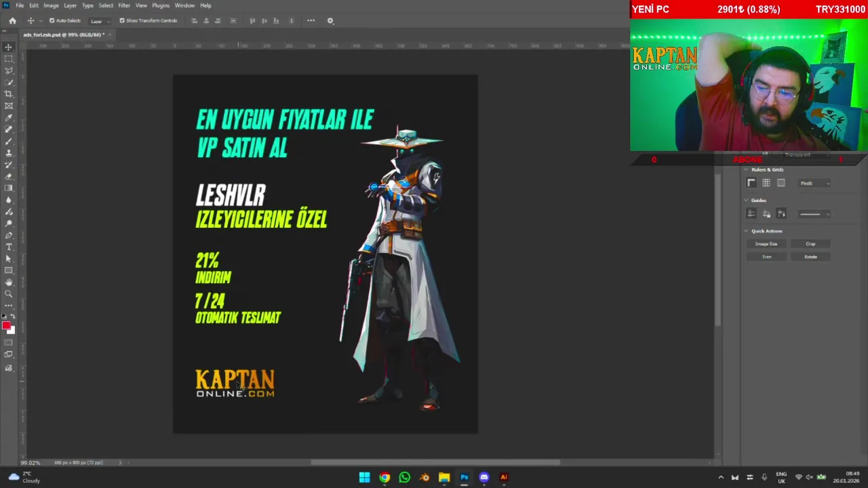This screenshot has width=868, height=488.
Task: Toggle the Auto-Select checkbox
Action: click(x=52, y=20)
